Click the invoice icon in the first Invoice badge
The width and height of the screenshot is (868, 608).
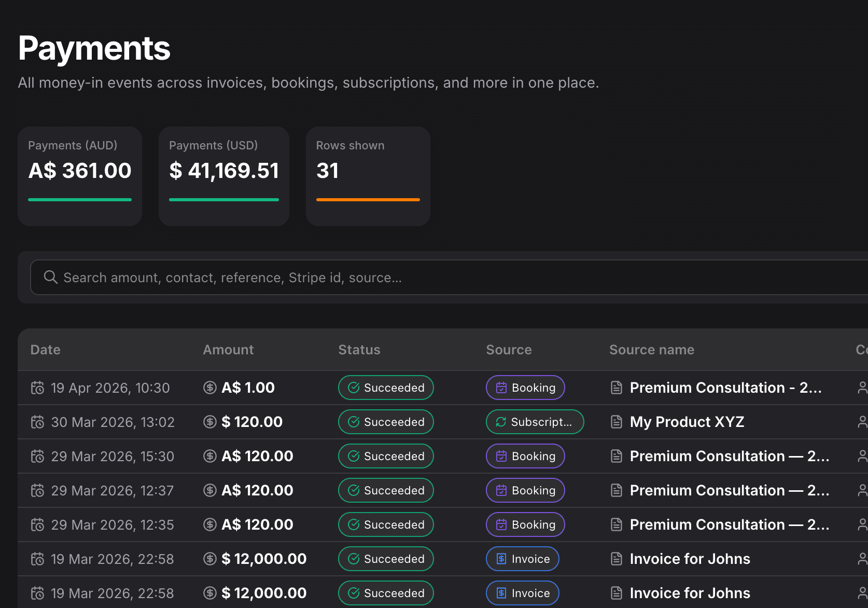click(501, 559)
